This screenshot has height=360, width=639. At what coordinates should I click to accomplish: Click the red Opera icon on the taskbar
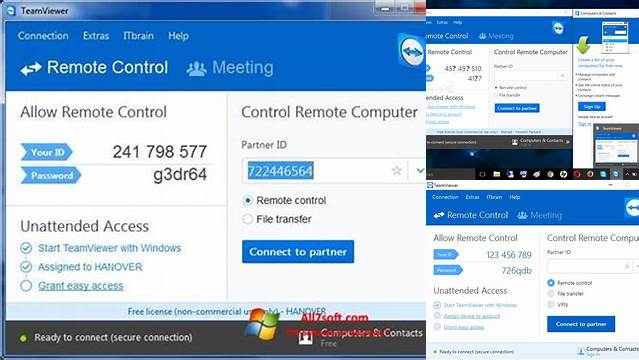tap(577, 174)
